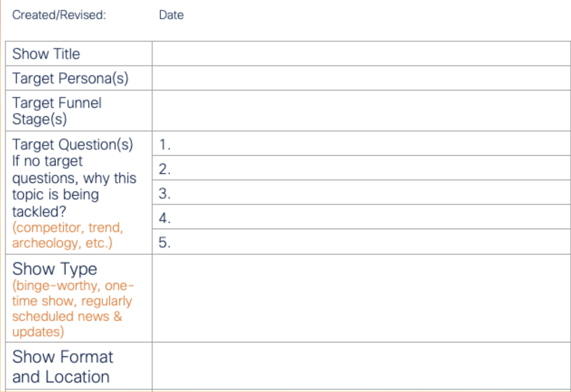The height and width of the screenshot is (392, 571).
Task: Click the "Show Type" heading label
Action: [55, 269]
